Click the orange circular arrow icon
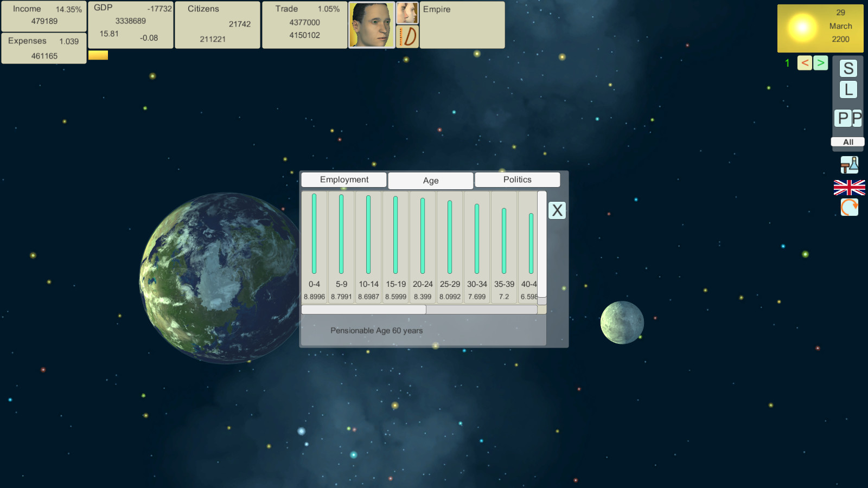This screenshot has height=488, width=868. (x=849, y=207)
